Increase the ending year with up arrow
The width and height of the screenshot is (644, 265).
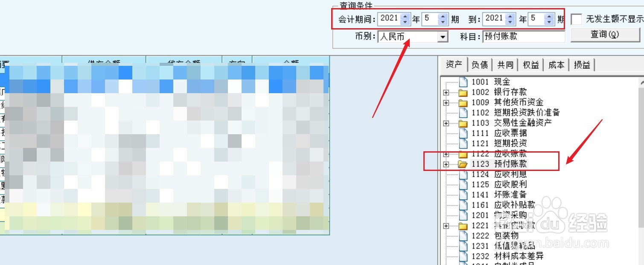coord(510,16)
